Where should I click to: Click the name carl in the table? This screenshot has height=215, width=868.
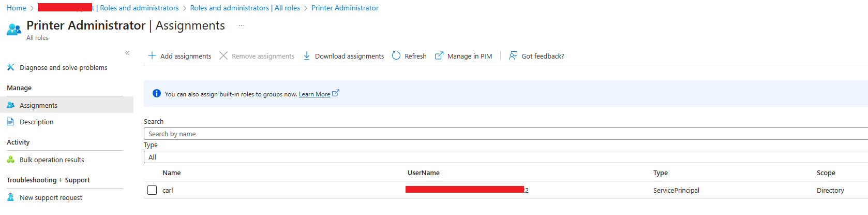point(168,190)
